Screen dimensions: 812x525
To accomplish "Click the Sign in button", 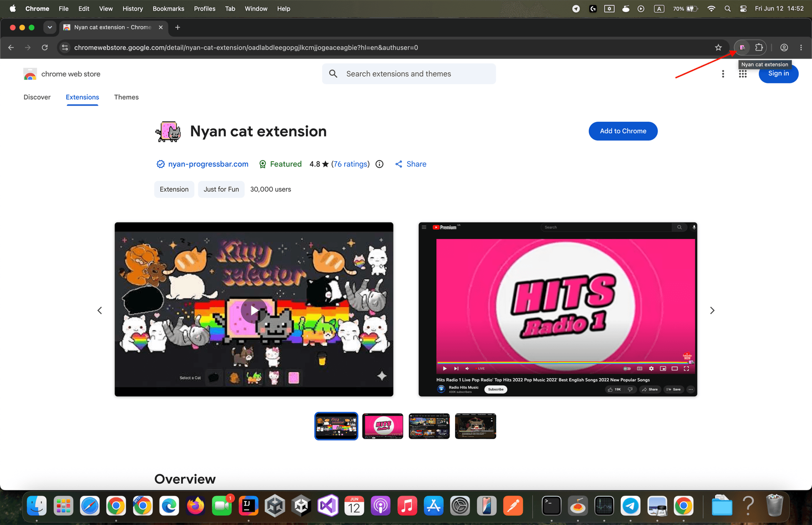I will coord(779,74).
